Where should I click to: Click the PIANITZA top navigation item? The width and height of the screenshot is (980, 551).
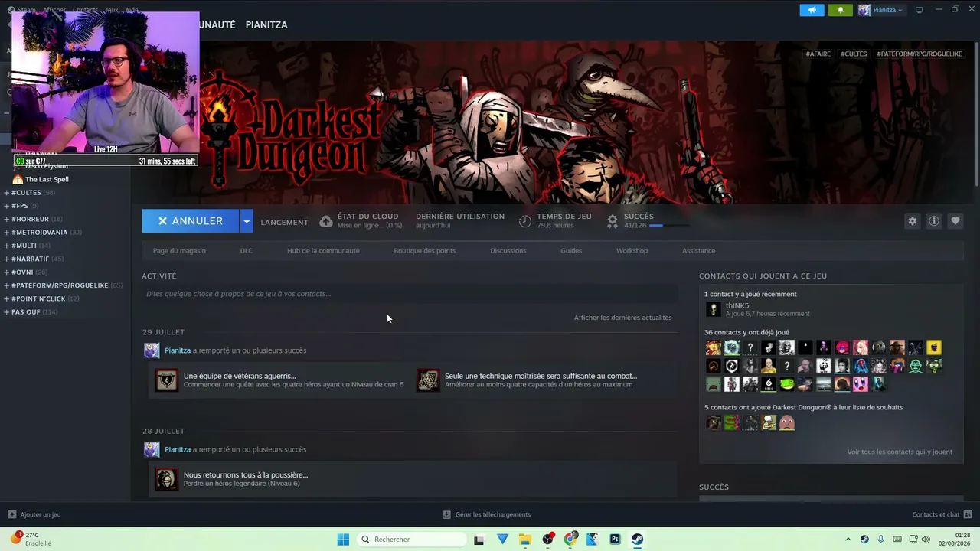coord(266,24)
